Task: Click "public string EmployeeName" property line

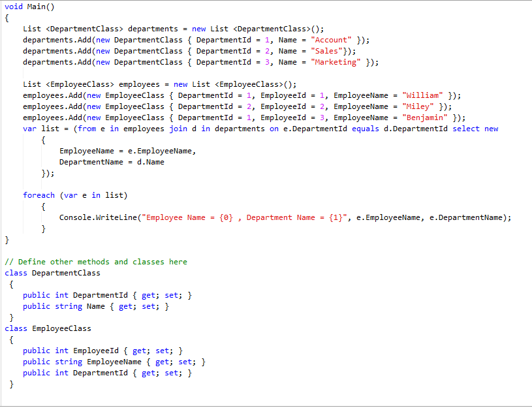Action: [114, 362]
